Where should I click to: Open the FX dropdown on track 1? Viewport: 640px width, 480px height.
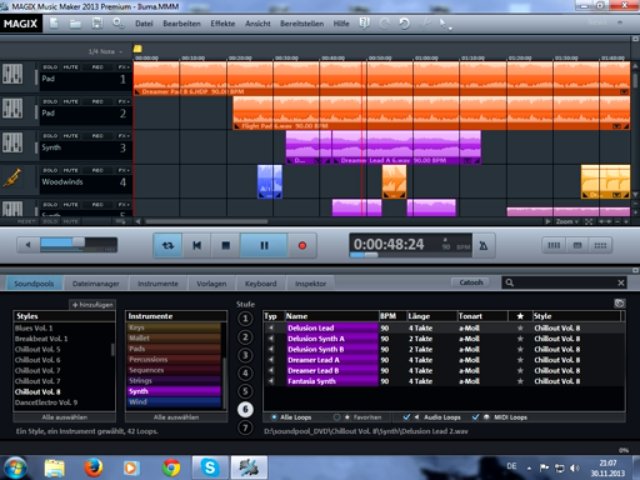(123, 67)
